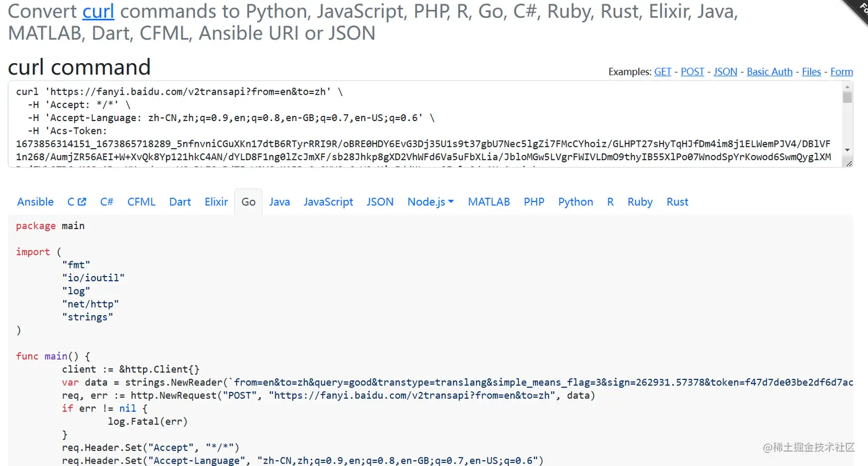Switch to the PHP tab
This screenshot has width=868, height=466.
[x=534, y=202]
